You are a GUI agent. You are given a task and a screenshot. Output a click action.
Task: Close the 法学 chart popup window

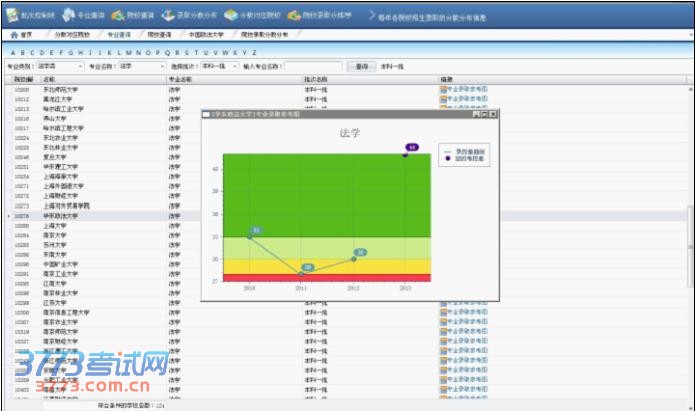click(493, 115)
